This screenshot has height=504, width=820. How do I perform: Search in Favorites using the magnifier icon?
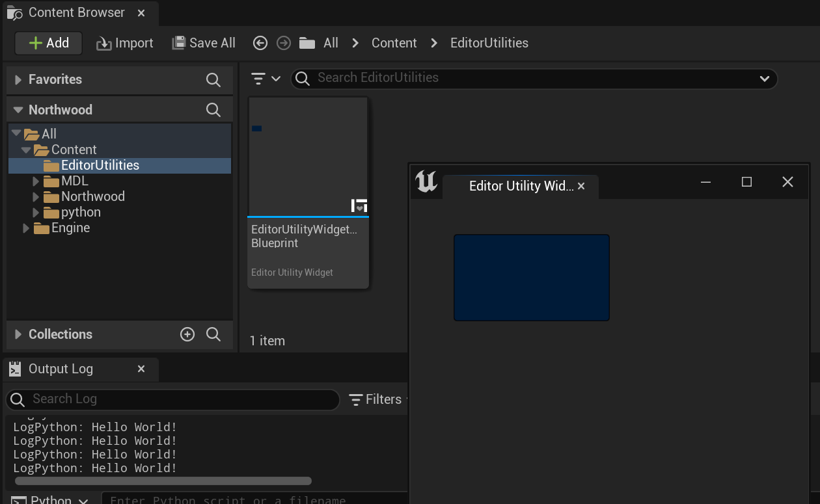tap(213, 79)
